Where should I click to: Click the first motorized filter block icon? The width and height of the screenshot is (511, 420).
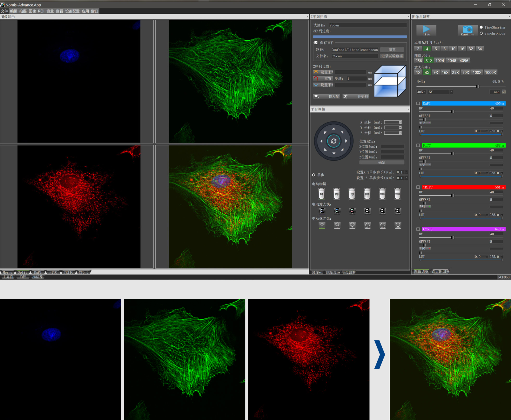[322, 211]
